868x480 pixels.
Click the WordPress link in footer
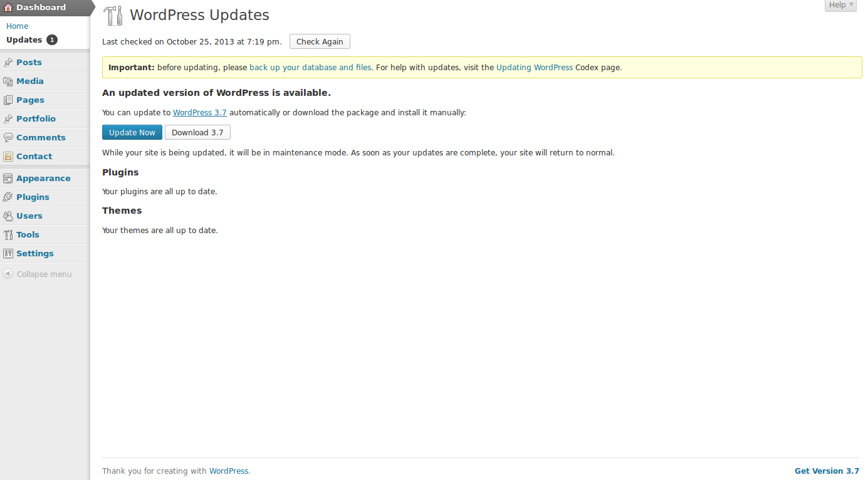[x=229, y=471]
